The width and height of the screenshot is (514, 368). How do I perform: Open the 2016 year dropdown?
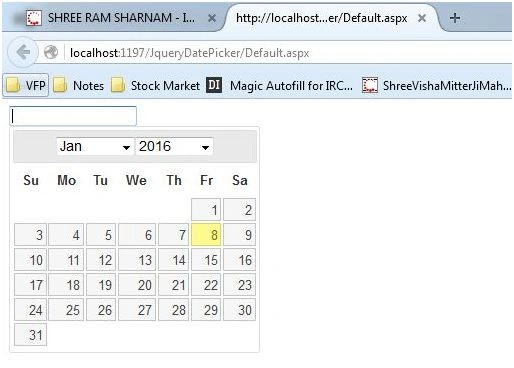pos(174,146)
